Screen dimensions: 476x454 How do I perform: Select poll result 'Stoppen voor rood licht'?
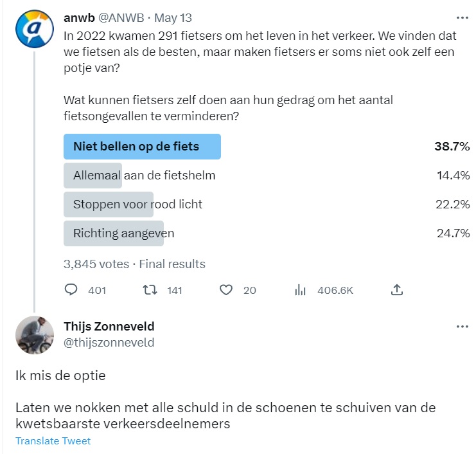point(137,204)
